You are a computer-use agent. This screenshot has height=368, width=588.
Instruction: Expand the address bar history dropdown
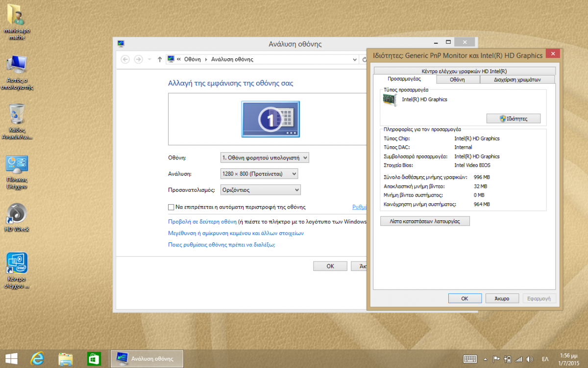[355, 59]
